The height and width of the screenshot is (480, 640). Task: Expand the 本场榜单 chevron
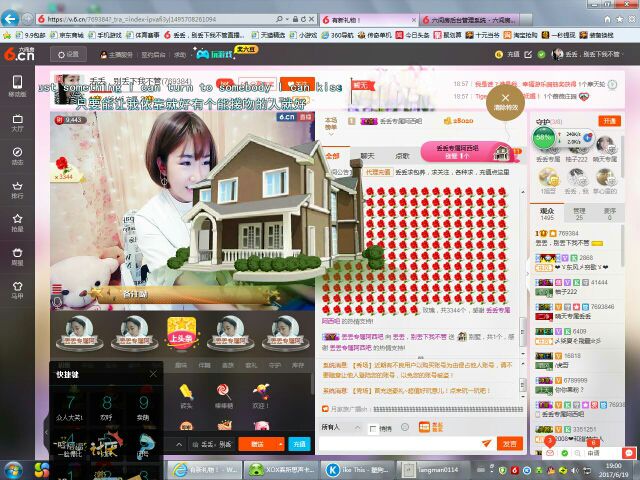[331, 134]
